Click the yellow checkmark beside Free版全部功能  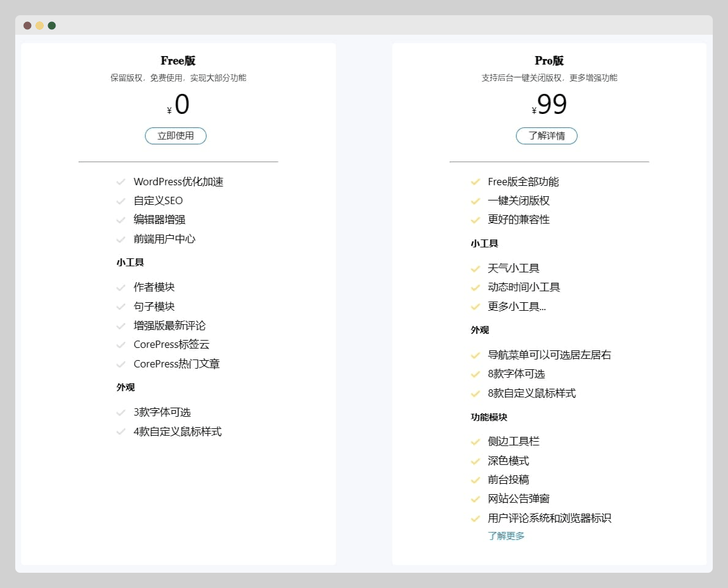pos(475,182)
